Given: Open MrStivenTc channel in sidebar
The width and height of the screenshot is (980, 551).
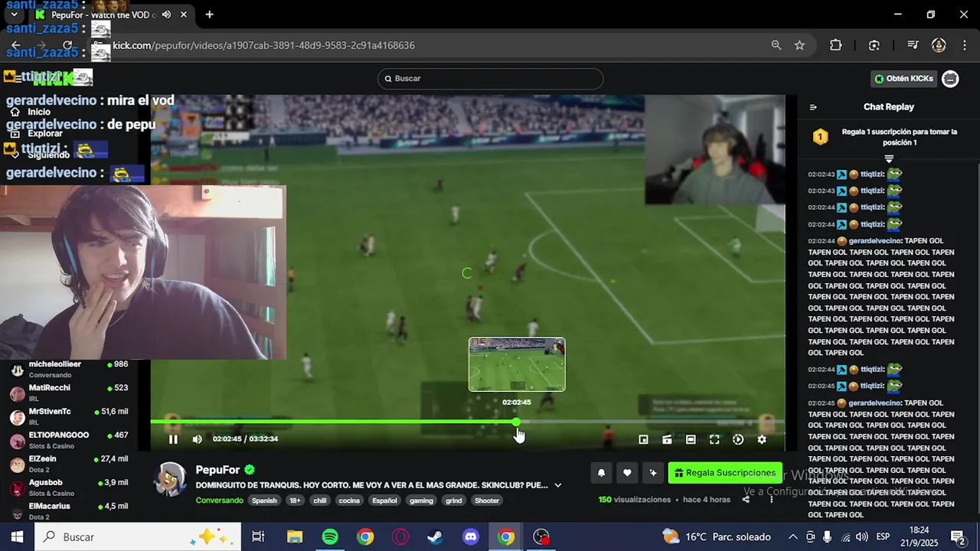Looking at the screenshot, I should [69, 417].
